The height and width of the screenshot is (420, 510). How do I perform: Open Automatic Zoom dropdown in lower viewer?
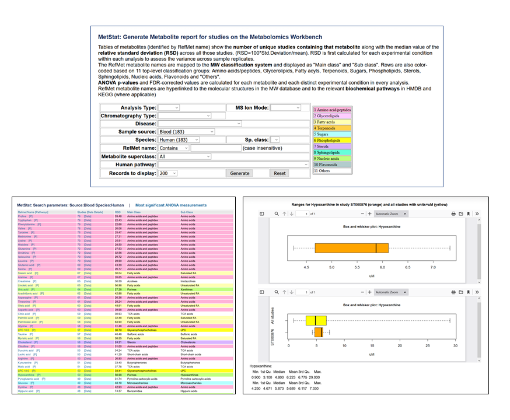[x=392, y=292]
